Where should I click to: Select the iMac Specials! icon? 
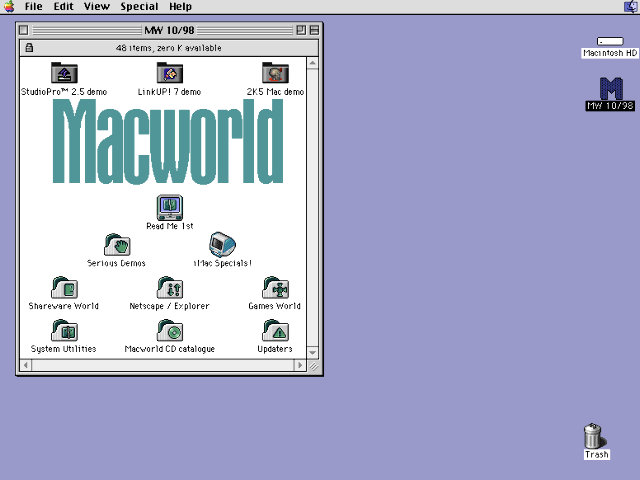click(x=222, y=244)
